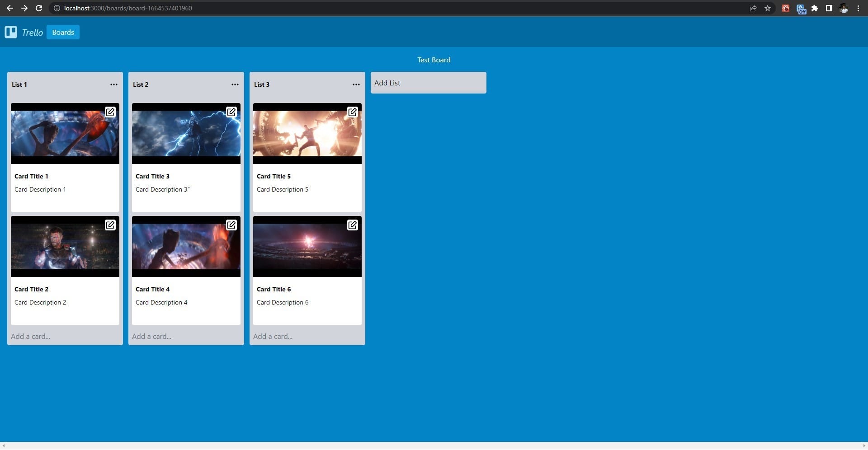Open the edit icon on Card Title 3

pos(231,112)
